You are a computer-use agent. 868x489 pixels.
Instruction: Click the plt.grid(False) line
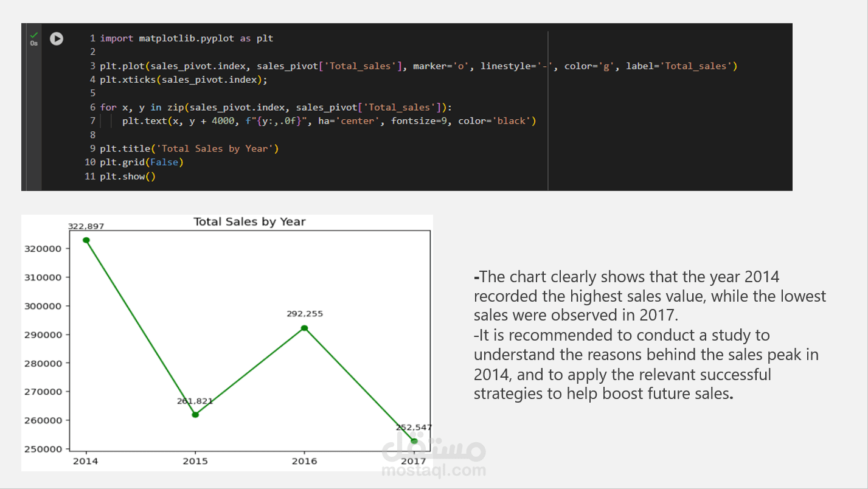pos(142,162)
